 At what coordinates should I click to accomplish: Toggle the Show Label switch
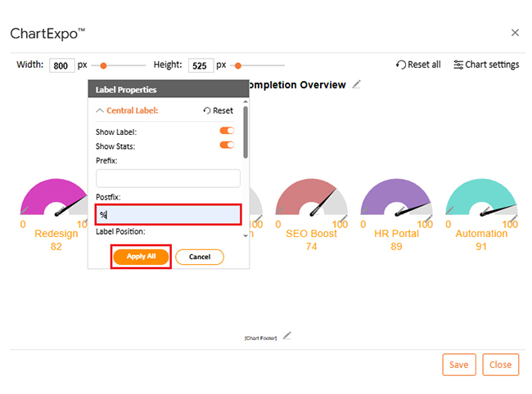(227, 131)
